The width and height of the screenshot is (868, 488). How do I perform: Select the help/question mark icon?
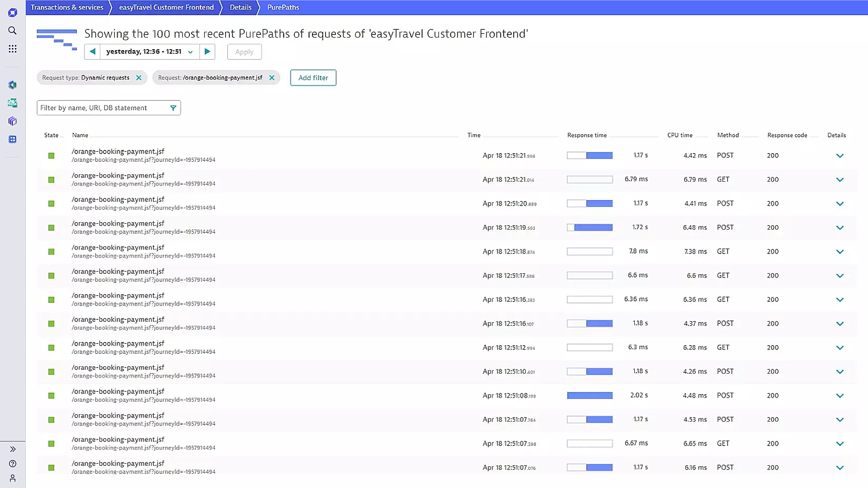tap(13, 464)
